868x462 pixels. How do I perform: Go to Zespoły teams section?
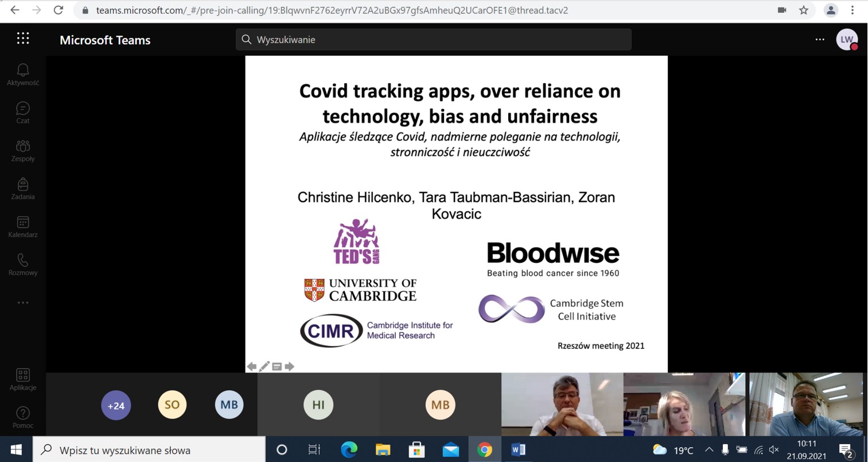[23, 150]
